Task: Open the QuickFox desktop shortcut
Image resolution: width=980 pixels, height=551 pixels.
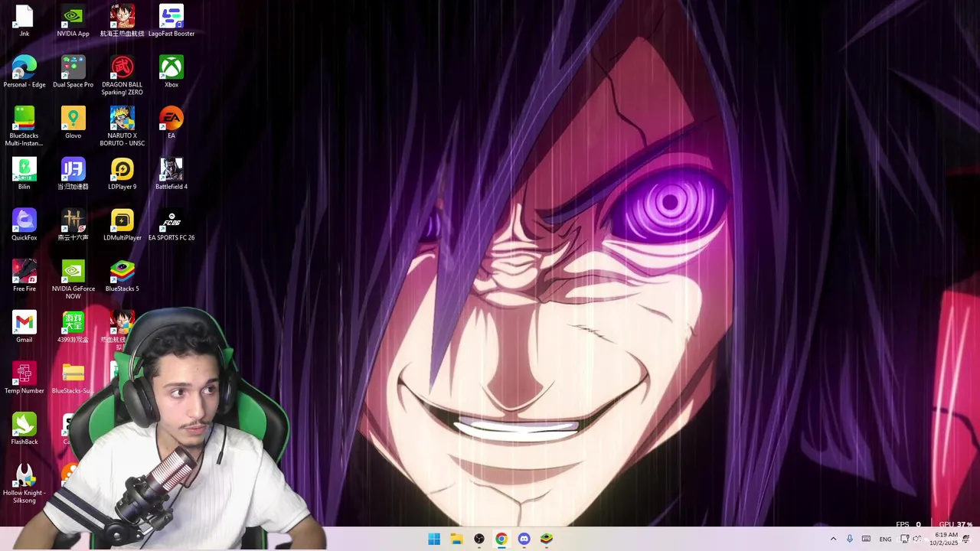Action: (24, 226)
